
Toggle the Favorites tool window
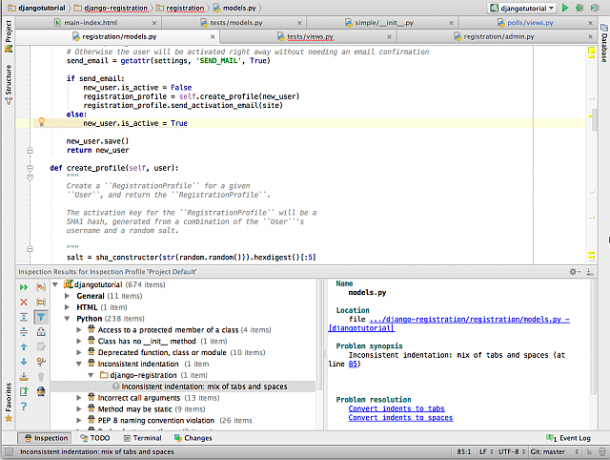tap(8, 402)
